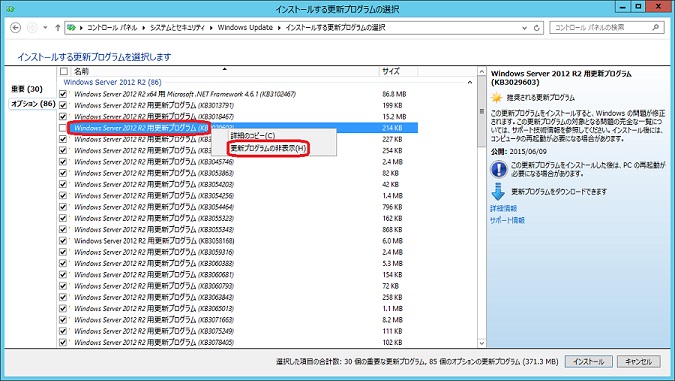The image size is (675, 381).
Task: Click the update list scrollbar down arrow
Action: (482, 343)
